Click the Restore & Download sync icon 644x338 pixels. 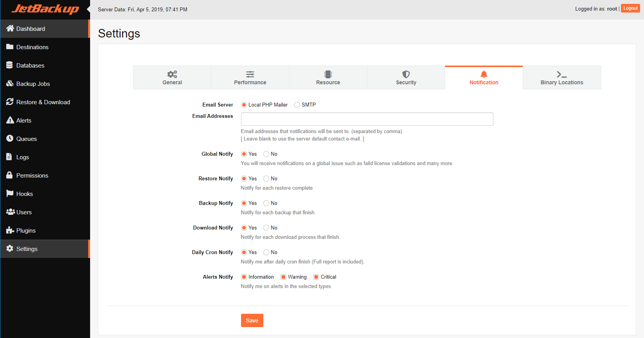10,102
